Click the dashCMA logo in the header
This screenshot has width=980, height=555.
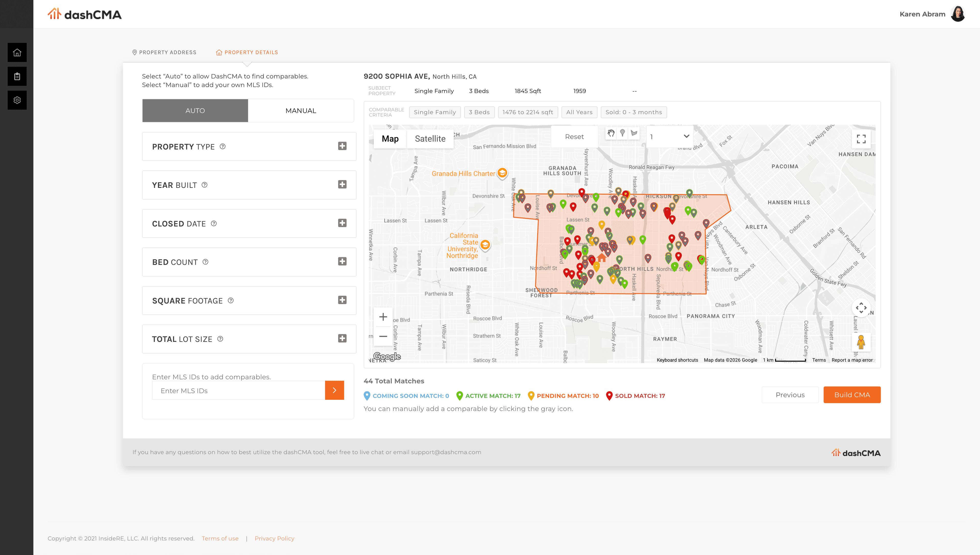coord(84,14)
